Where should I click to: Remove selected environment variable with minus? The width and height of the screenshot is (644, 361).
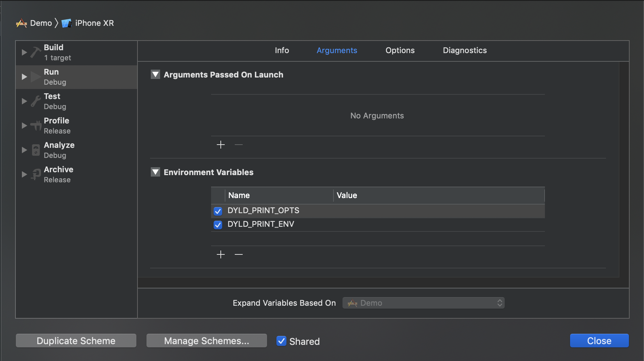pos(239,254)
